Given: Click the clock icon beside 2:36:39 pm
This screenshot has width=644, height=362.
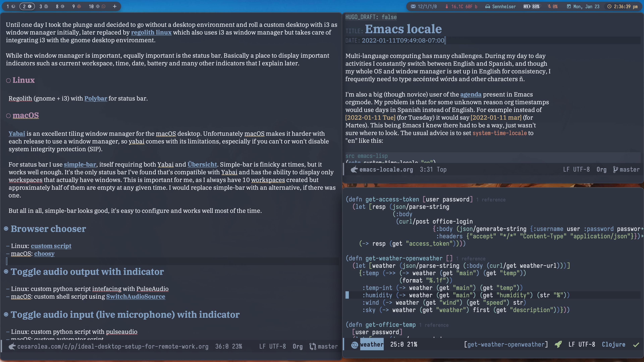Looking at the screenshot, I should click(609, 7).
